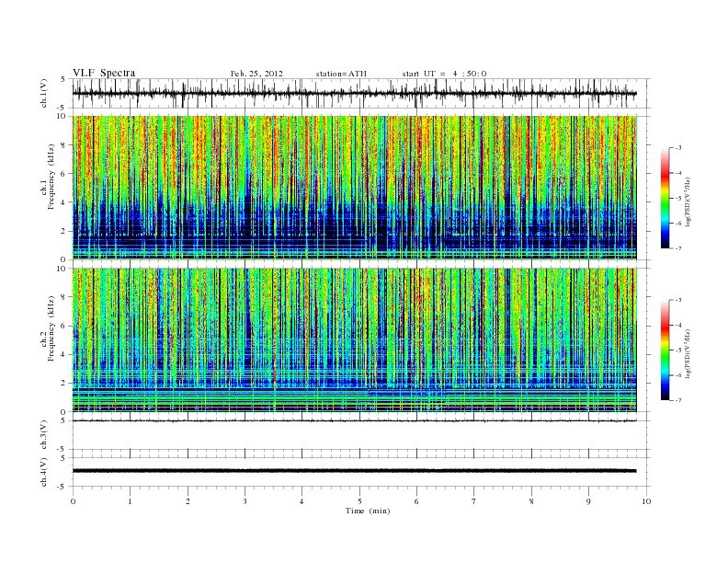Click the "2" kHz tick on ch.2 frequency axis

click(63, 384)
